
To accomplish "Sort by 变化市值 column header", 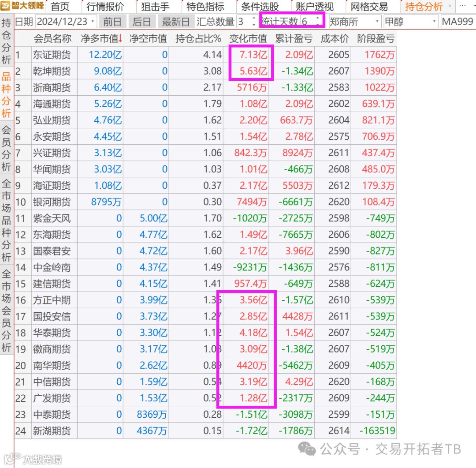I will [248, 38].
